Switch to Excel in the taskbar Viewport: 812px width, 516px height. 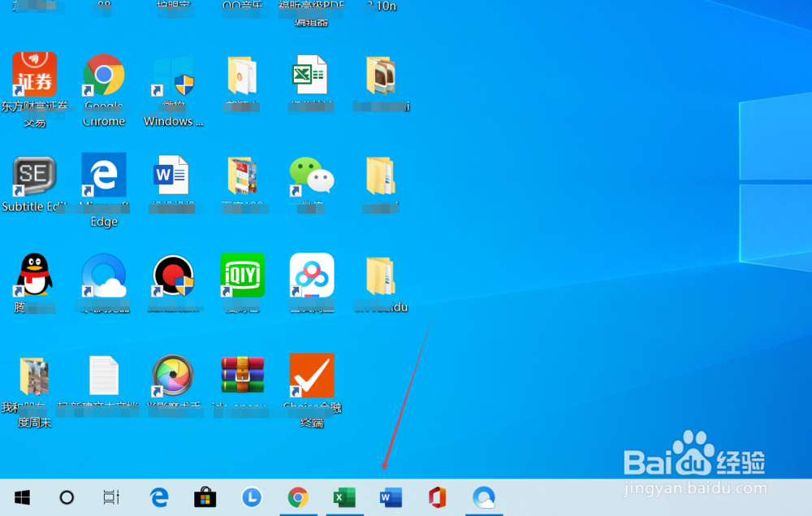click(344, 497)
